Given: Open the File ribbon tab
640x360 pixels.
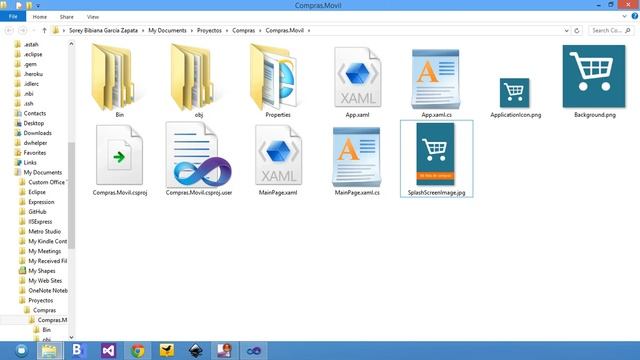Looking at the screenshot, I should 13,17.
